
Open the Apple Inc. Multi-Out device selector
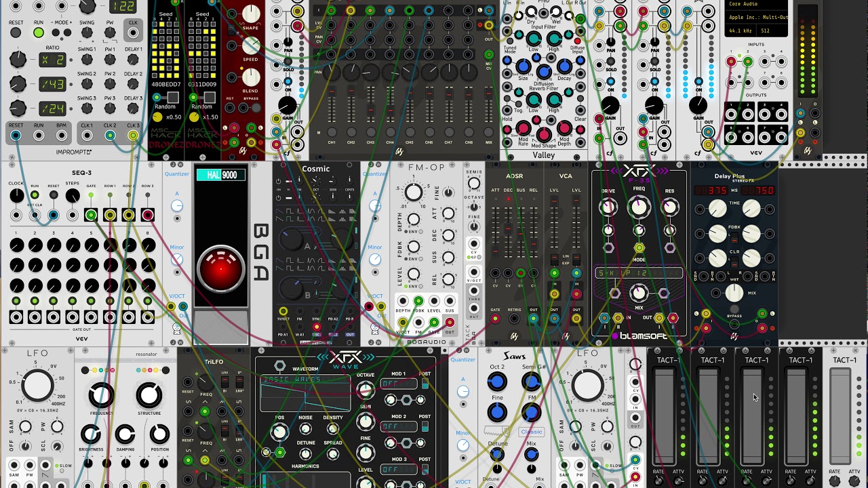pos(757,16)
